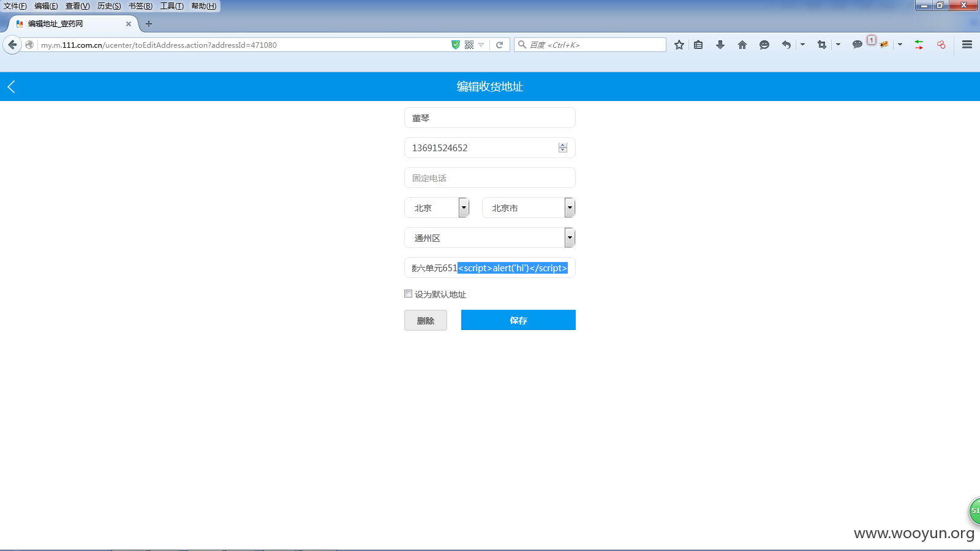The height and width of the screenshot is (551, 980).
Task: Expand the dropdown next to ladybug icon
Action: [x=900, y=45]
